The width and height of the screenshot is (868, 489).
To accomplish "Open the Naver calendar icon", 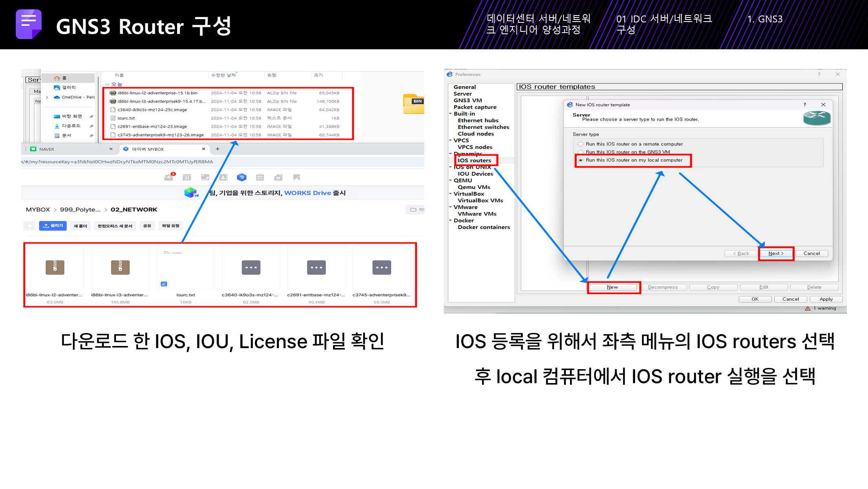I will pos(187,177).
